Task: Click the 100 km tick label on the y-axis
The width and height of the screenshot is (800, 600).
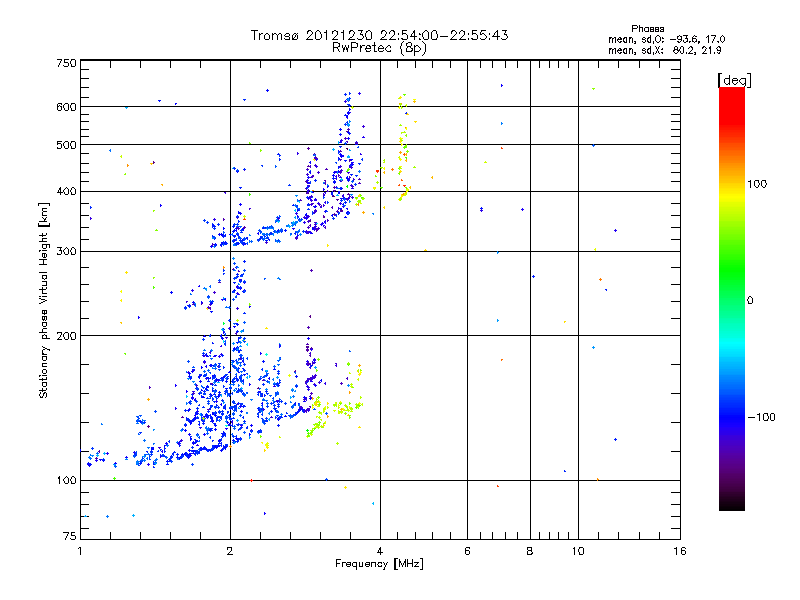Action: (x=66, y=480)
